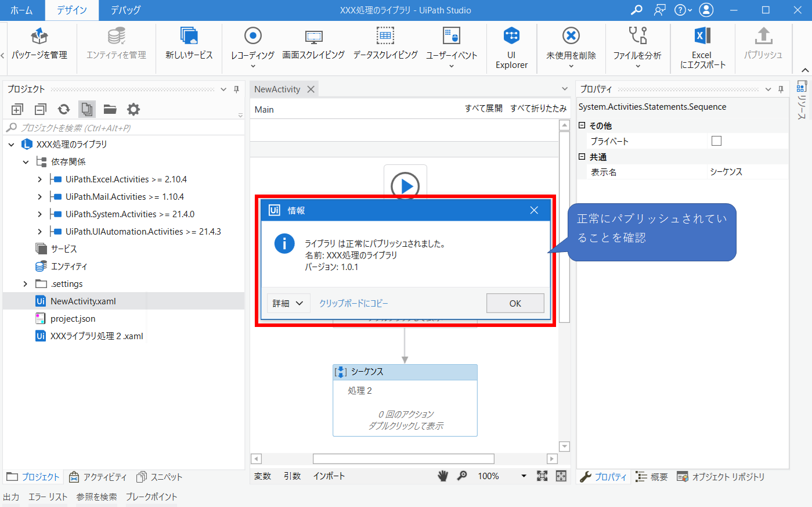The width and height of the screenshot is (812, 507).
Task: Click the project search field
Action: pos(124,128)
